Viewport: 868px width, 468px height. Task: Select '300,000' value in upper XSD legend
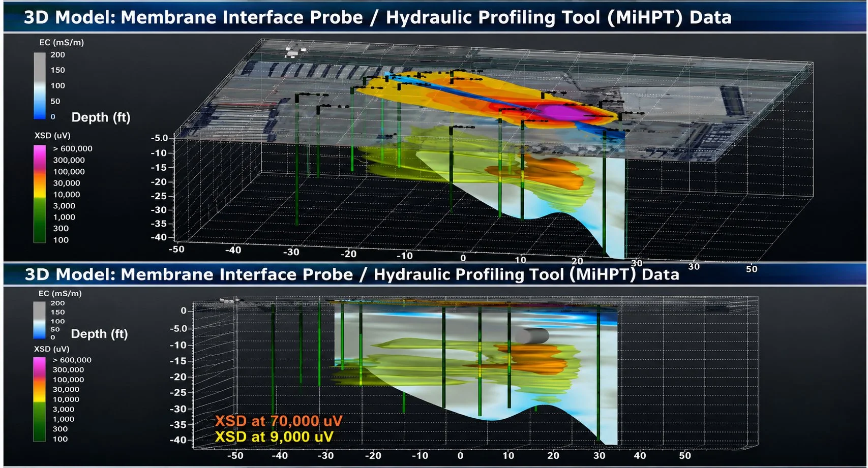click(x=69, y=160)
